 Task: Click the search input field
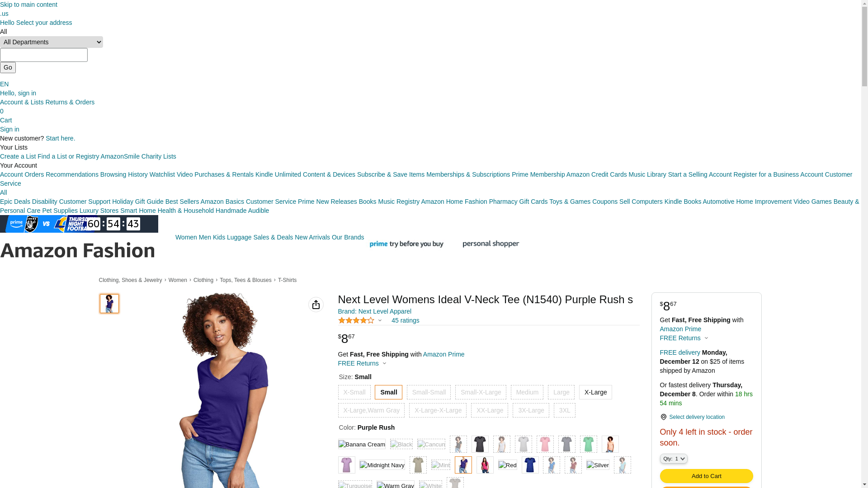(x=44, y=55)
